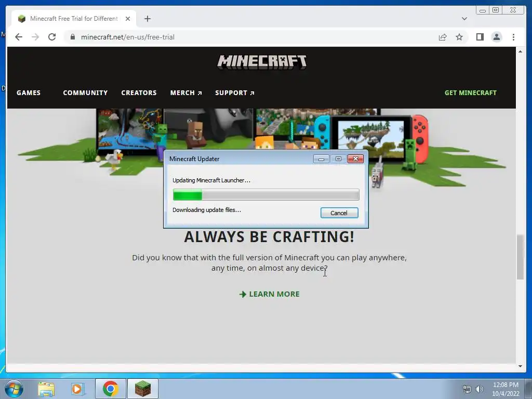Image resolution: width=532 pixels, height=399 pixels.
Task: Click the page vertical scrollbar thumb
Action: coord(520,257)
